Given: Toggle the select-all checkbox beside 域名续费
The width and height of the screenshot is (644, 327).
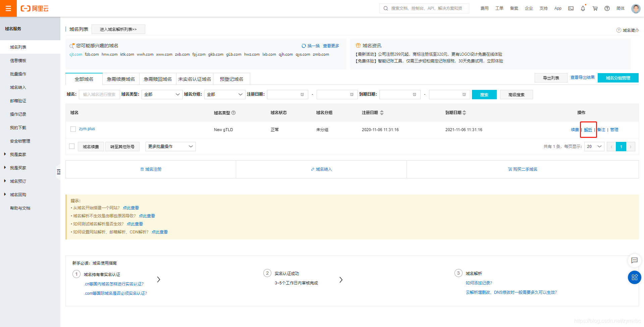Looking at the screenshot, I should 72,146.
